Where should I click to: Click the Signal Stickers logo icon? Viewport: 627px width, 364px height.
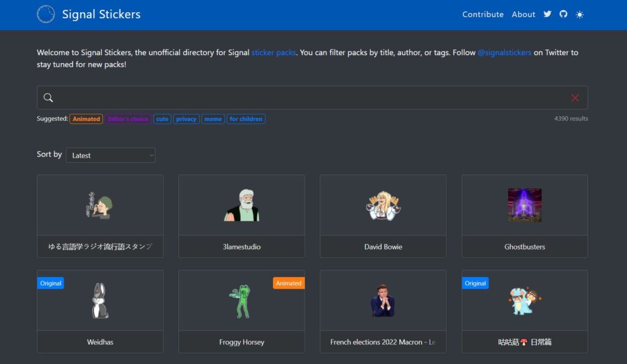tap(46, 14)
